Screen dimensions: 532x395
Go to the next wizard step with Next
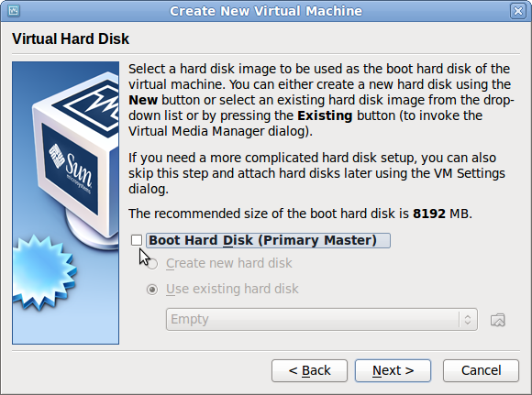[x=393, y=370]
